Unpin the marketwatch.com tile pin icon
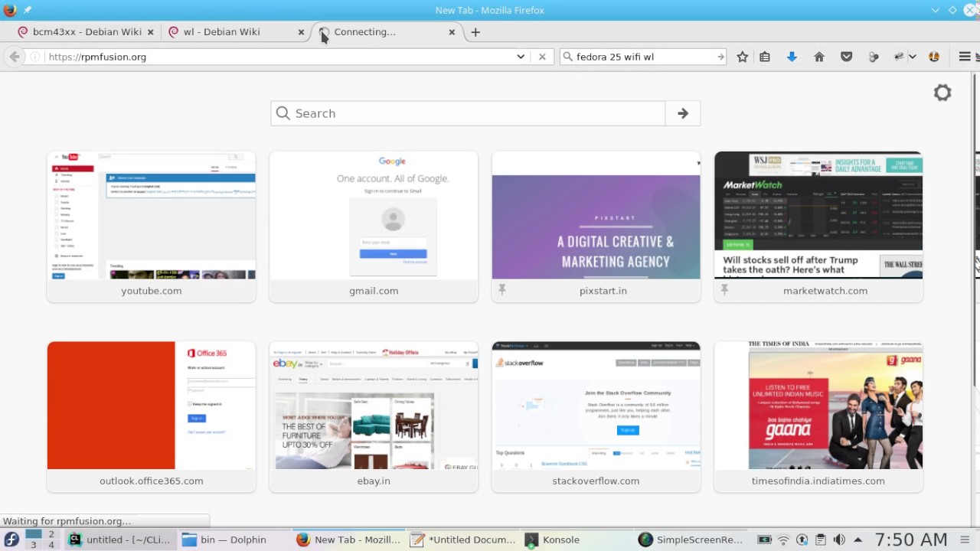This screenshot has width=980, height=551. coord(724,290)
